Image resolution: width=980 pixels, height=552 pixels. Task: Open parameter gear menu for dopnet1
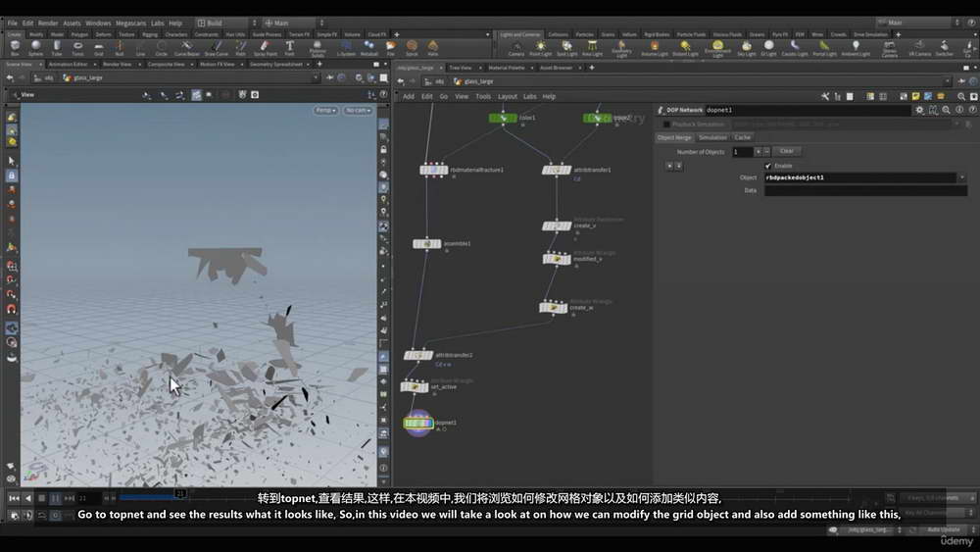(x=919, y=110)
